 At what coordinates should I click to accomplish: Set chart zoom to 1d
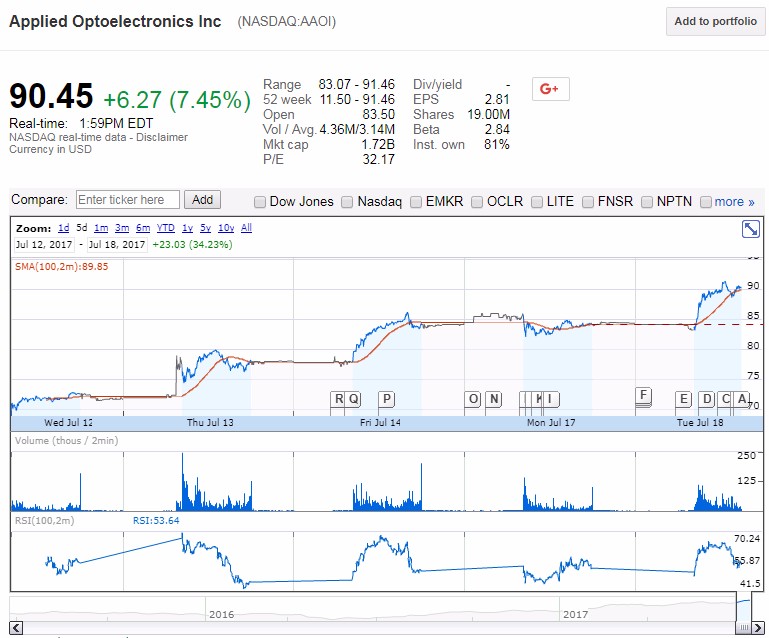(x=64, y=228)
